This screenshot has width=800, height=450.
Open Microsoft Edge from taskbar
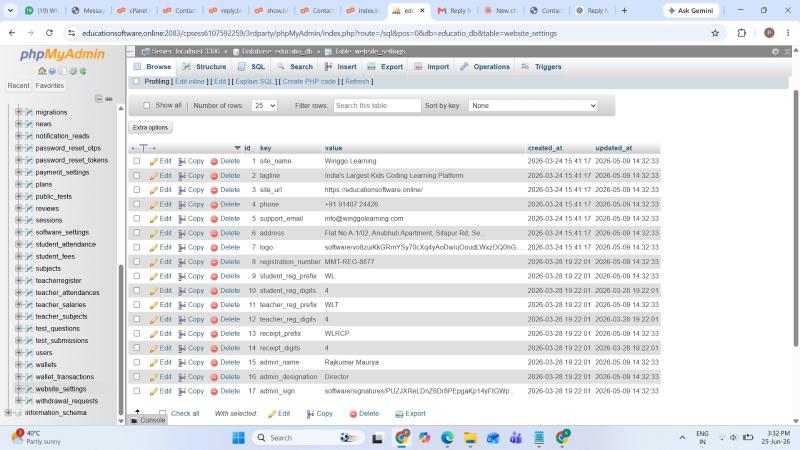[447, 438]
